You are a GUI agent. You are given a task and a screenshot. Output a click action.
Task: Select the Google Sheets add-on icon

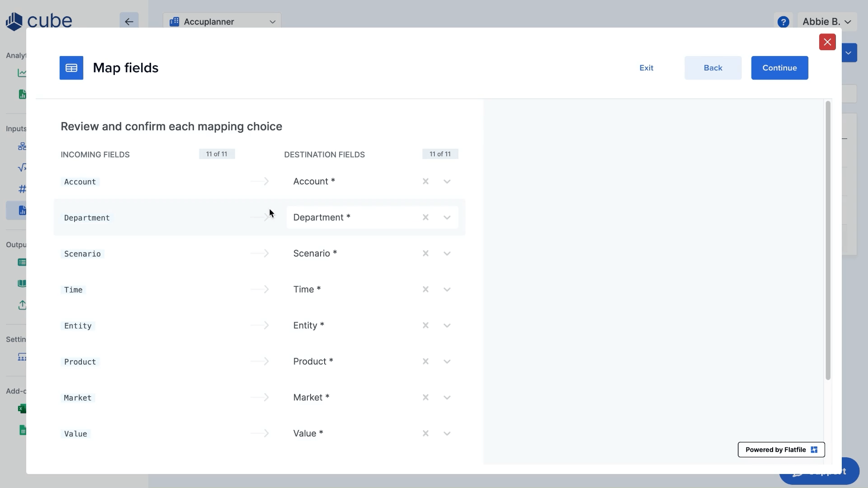click(22, 430)
